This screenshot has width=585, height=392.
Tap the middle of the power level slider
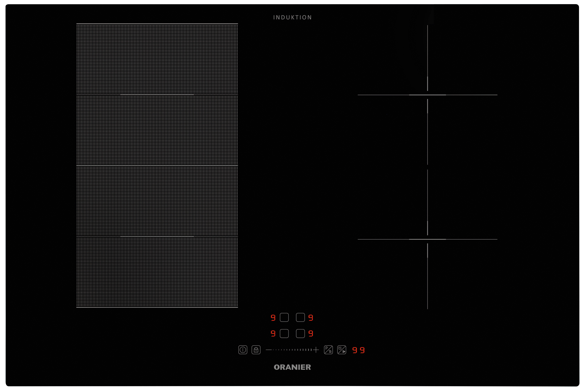click(292, 350)
